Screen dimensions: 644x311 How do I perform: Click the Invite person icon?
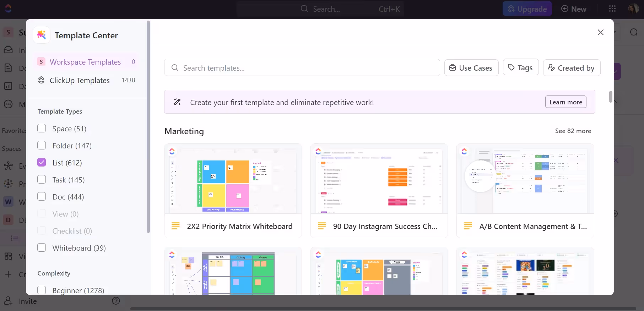[x=8, y=301]
